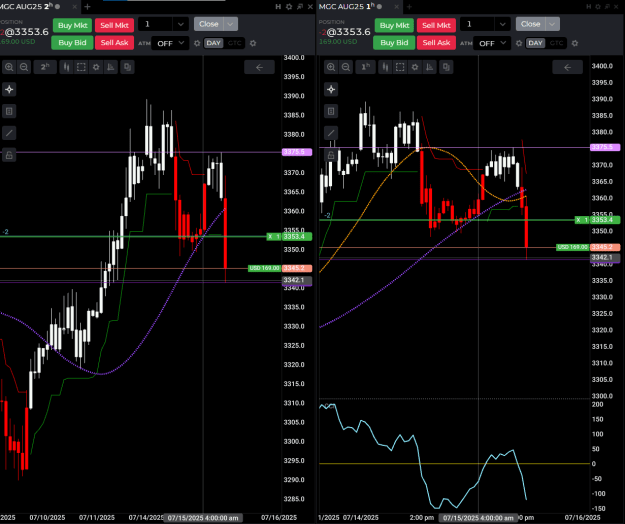Change candlestick chart type in 2h chart
The width and height of the screenshot is (625, 524).
(66, 67)
